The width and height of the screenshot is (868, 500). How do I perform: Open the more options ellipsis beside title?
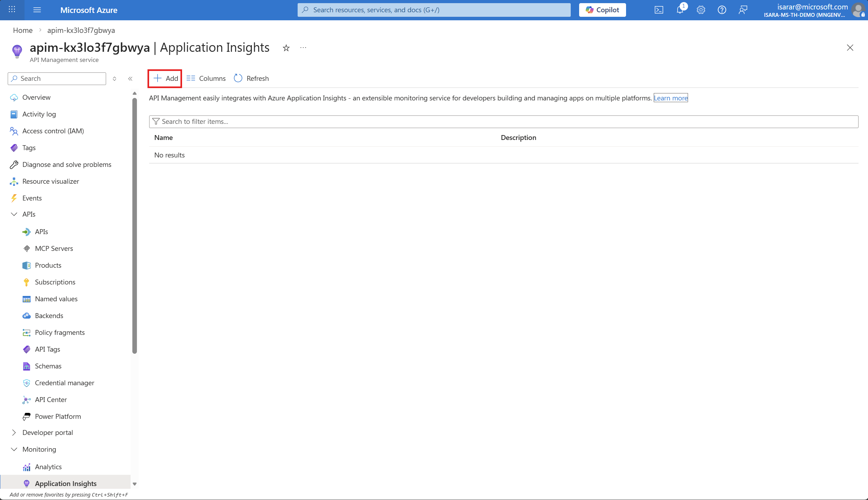[303, 48]
